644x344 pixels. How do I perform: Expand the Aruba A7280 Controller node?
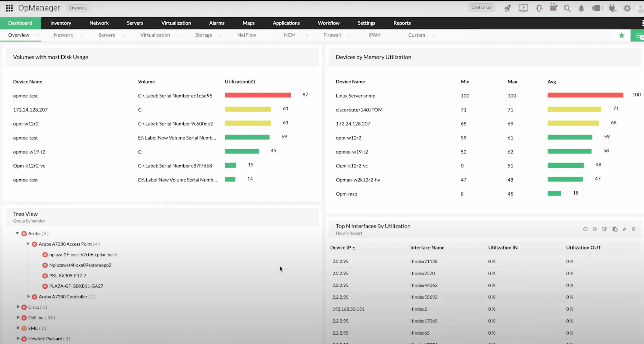pyautogui.click(x=28, y=297)
